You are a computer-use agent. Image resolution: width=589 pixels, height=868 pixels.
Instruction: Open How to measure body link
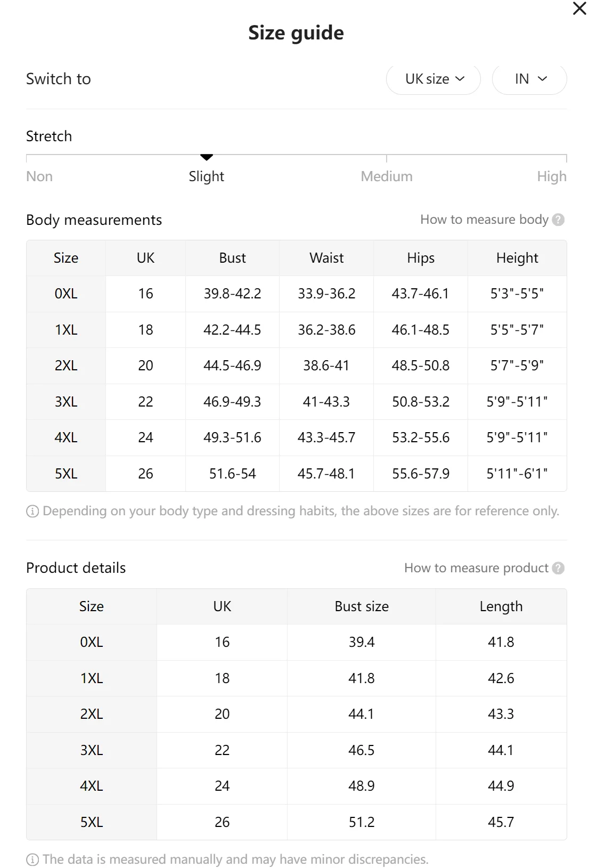tap(484, 220)
